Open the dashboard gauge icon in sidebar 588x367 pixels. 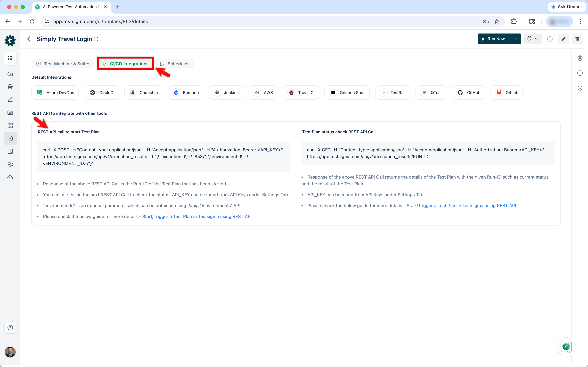(x=10, y=74)
